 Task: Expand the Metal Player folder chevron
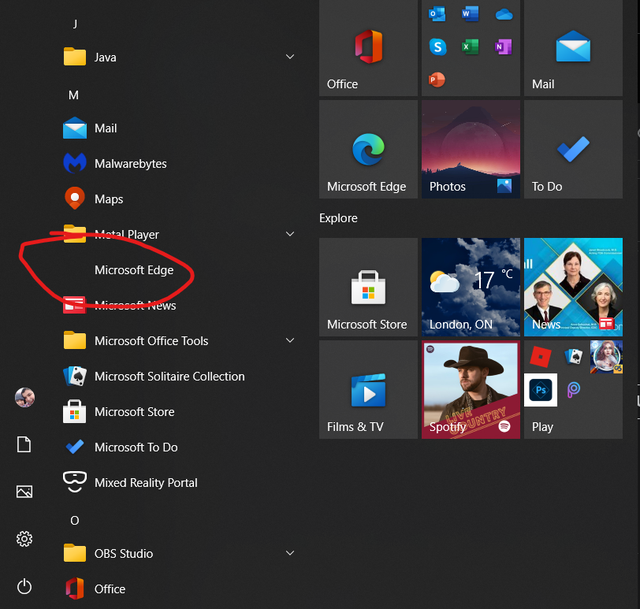290,234
